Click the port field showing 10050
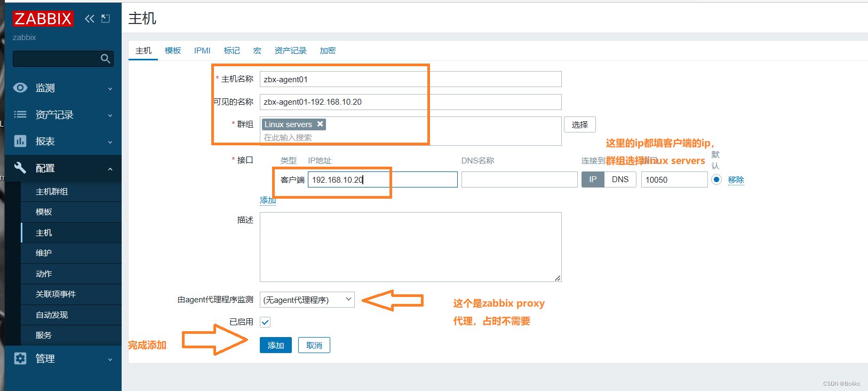 point(674,179)
